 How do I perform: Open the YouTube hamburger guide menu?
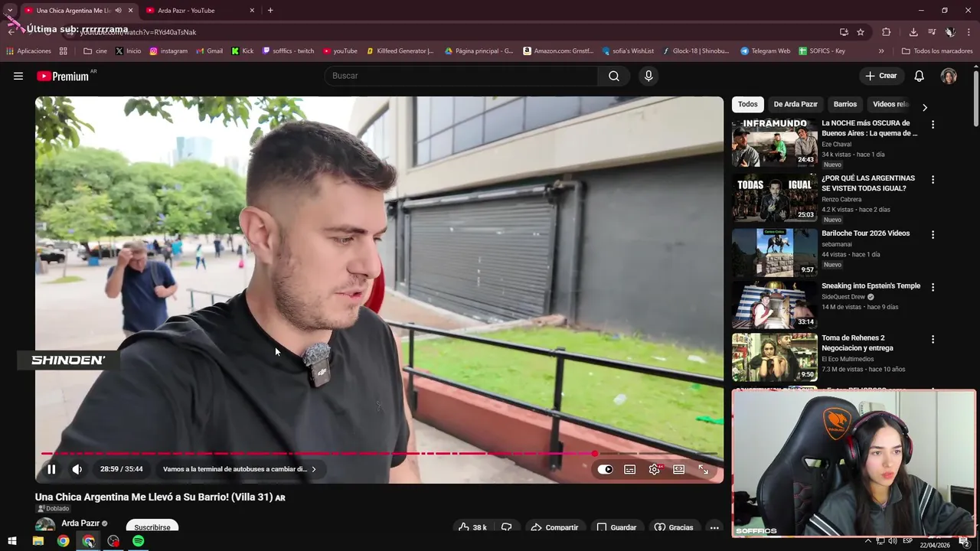point(18,76)
